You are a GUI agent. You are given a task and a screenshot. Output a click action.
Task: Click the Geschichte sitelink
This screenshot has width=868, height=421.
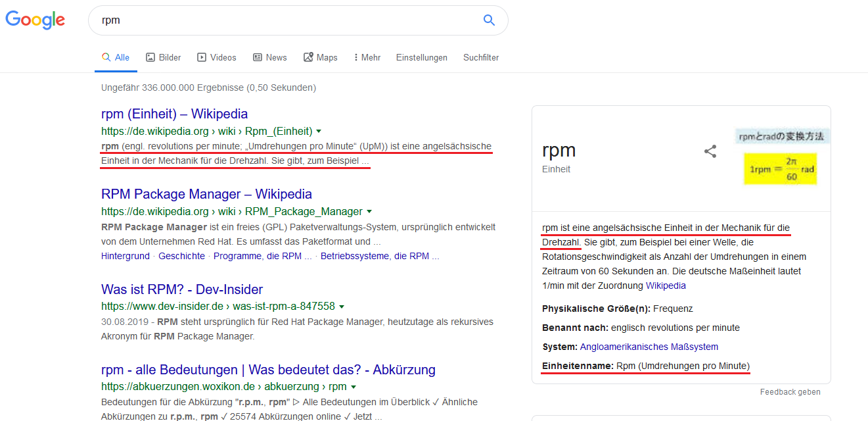pos(182,256)
